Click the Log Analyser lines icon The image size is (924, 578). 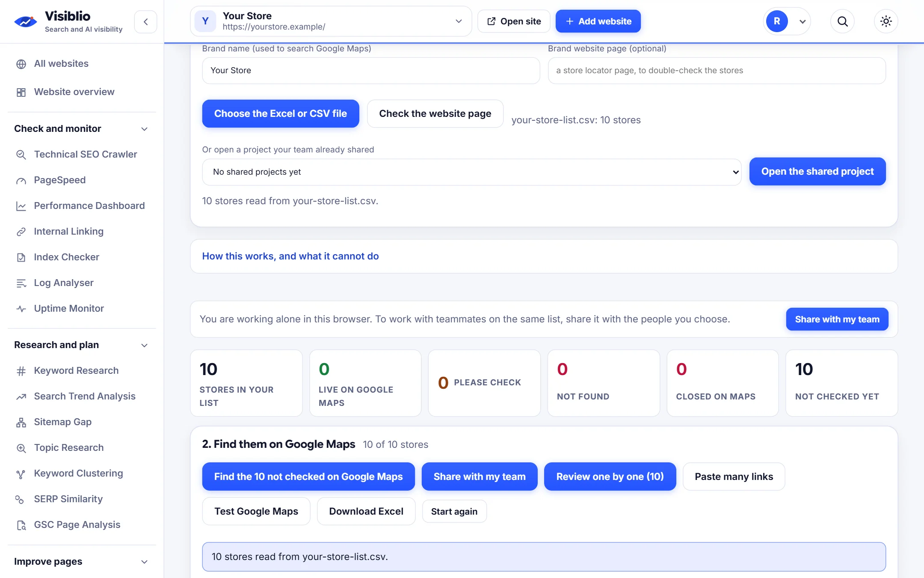(x=21, y=283)
